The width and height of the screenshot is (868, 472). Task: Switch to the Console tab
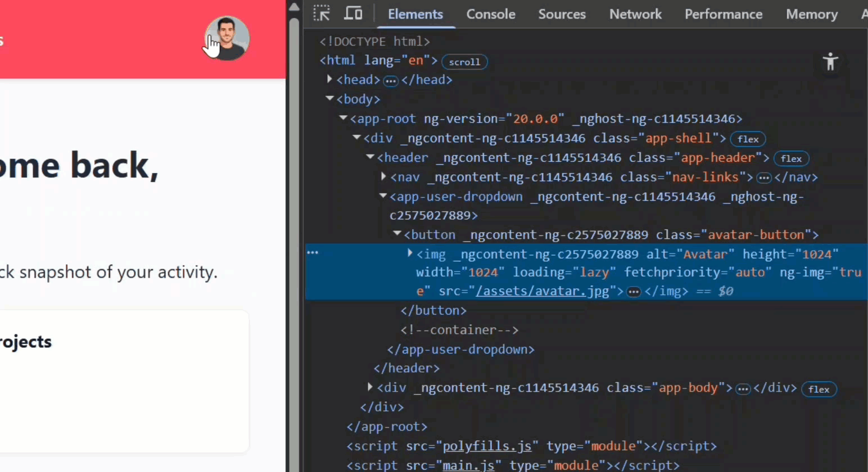[x=491, y=14]
